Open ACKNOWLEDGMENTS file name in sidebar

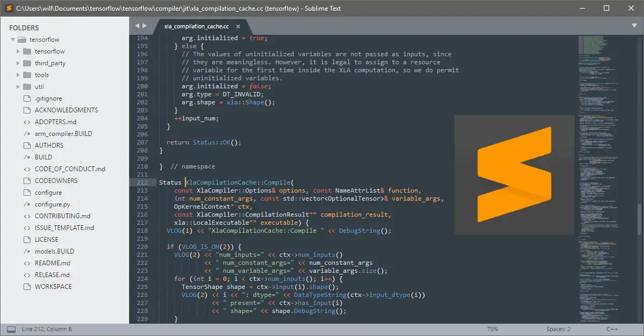click(67, 110)
